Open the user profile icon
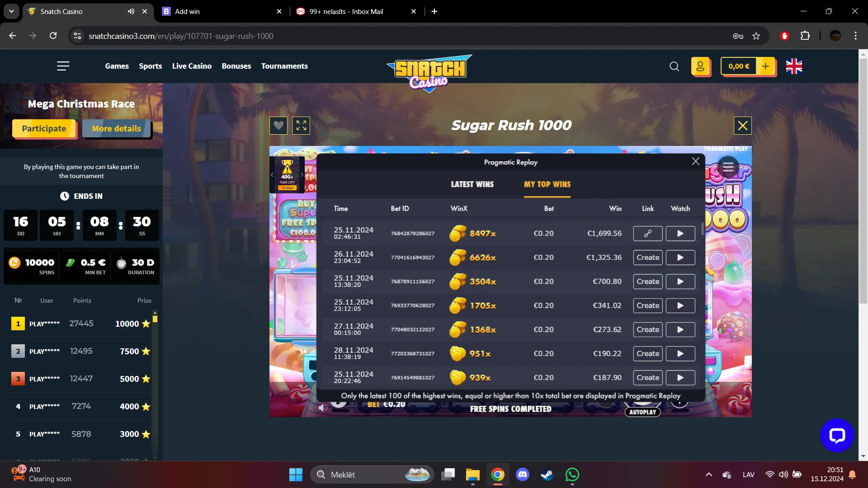Viewport: 868px width, 488px height. click(x=700, y=66)
